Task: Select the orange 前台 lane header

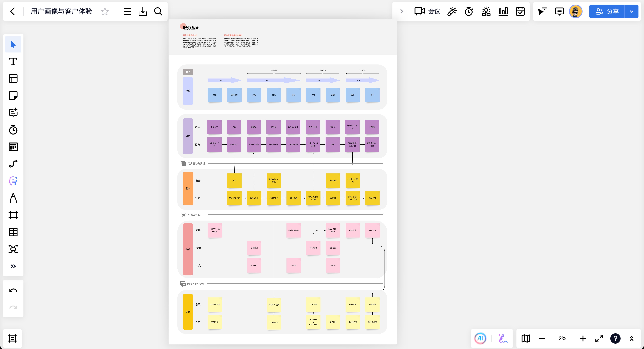Action: pyautogui.click(x=188, y=189)
